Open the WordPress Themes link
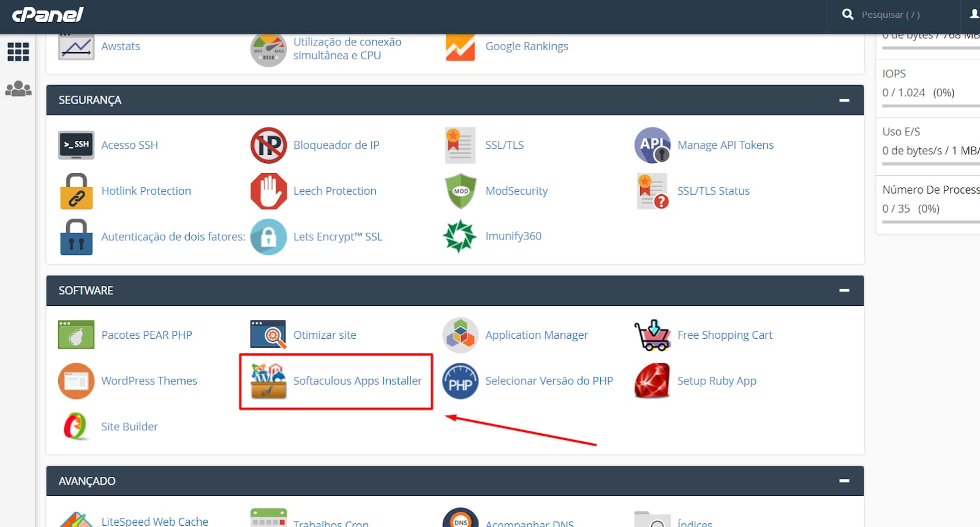Image resolution: width=980 pixels, height=527 pixels. [x=149, y=381]
